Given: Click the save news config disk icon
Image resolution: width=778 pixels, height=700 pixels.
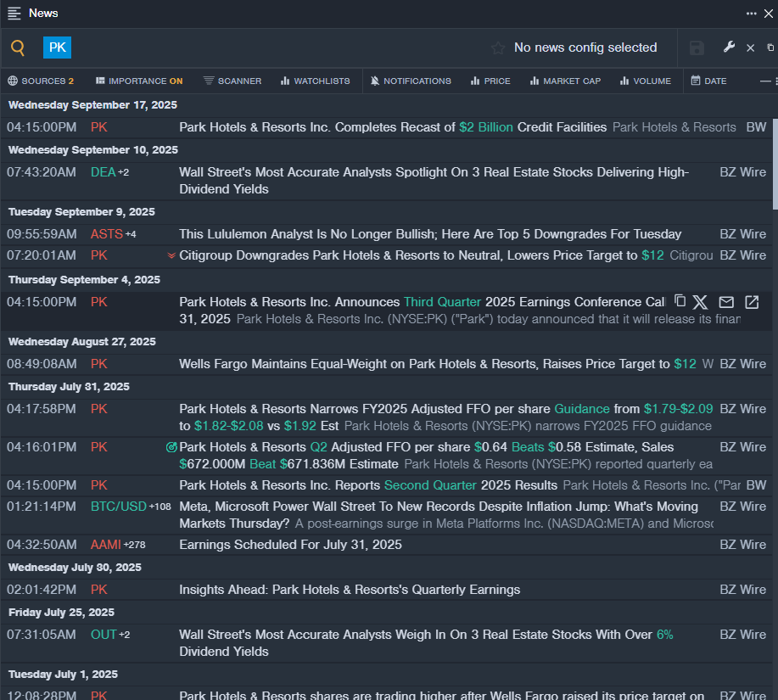Looking at the screenshot, I should point(697,48).
